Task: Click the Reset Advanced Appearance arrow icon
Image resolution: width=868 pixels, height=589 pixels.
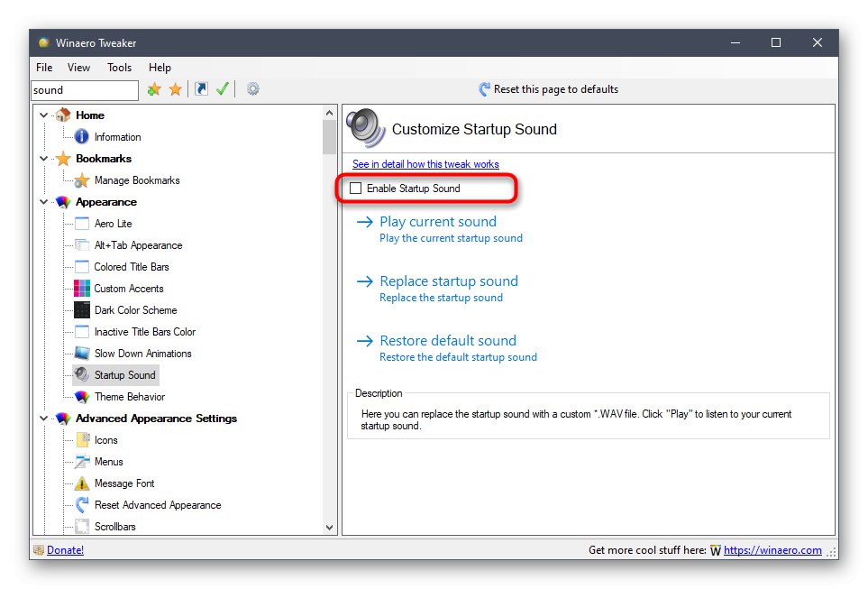Action: (x=82, y=505)
